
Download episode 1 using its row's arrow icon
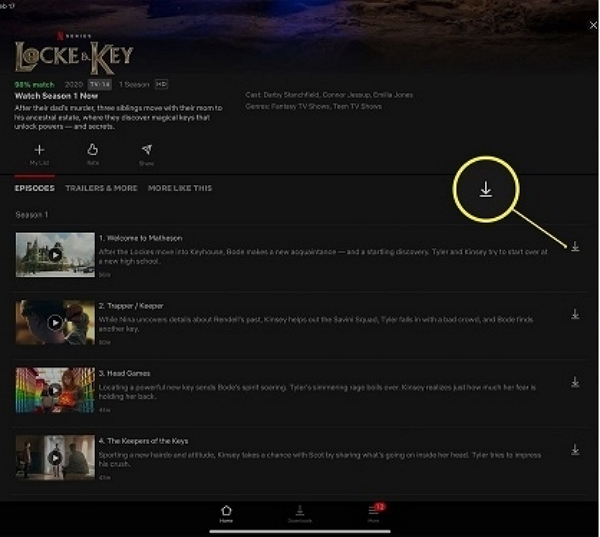(575, 247)
